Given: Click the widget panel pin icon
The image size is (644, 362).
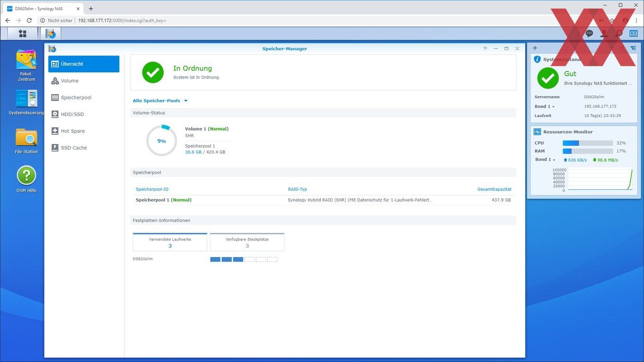Looking at the screenshot, I should tap(633, 48).
